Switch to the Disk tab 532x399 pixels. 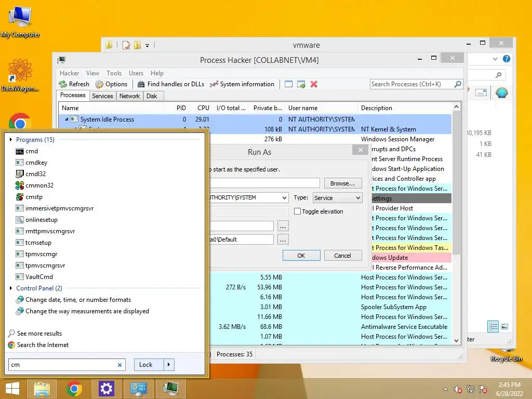point(152,96)
